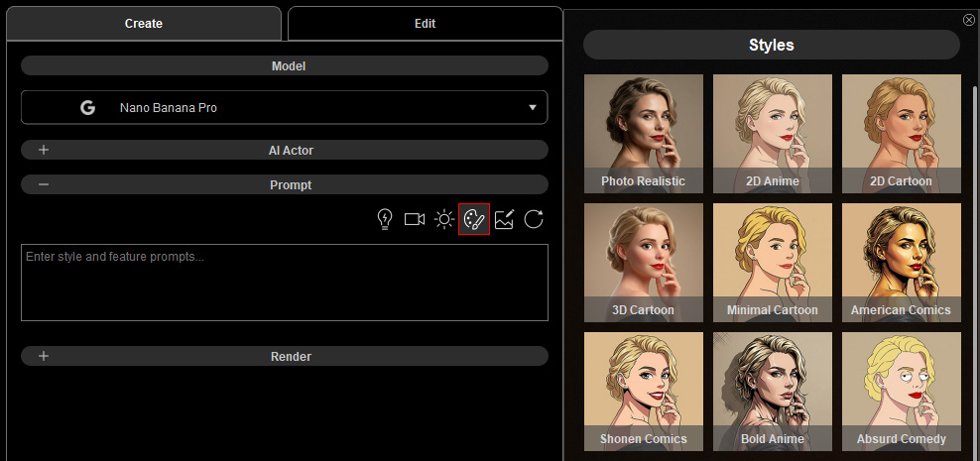Click the Styles panel title
The height and width of the screenshot is (461, 980).
point(772,45)
